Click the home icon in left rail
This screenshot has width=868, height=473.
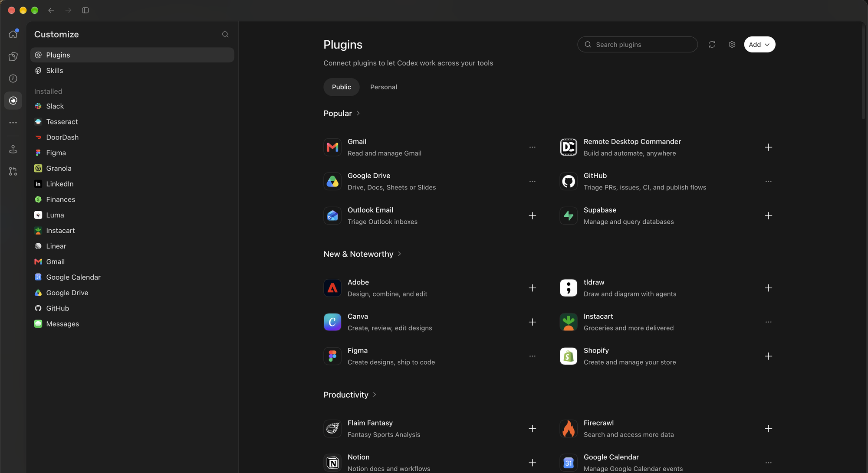(x=13, y=34)
